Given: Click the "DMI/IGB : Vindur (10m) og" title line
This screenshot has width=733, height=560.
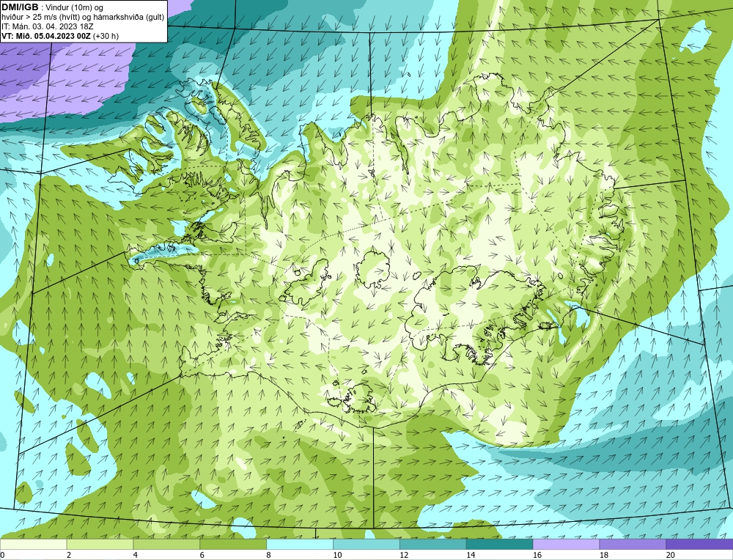Looking at the screenshot, I should [52, 7].
